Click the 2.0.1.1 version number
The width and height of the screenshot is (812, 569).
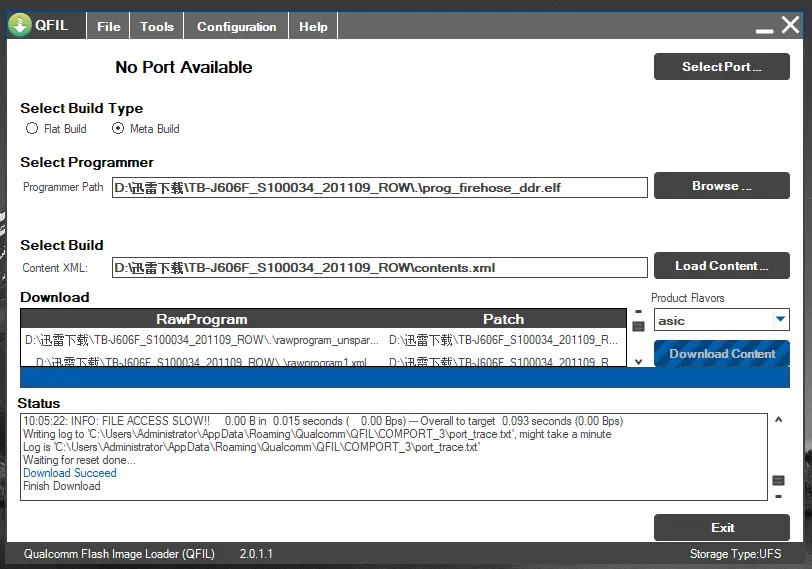256,554
